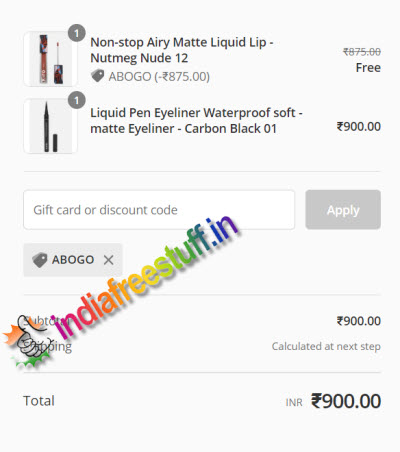Click the Liquid Pen Eyeliner Waterproof title

point(196,120)
